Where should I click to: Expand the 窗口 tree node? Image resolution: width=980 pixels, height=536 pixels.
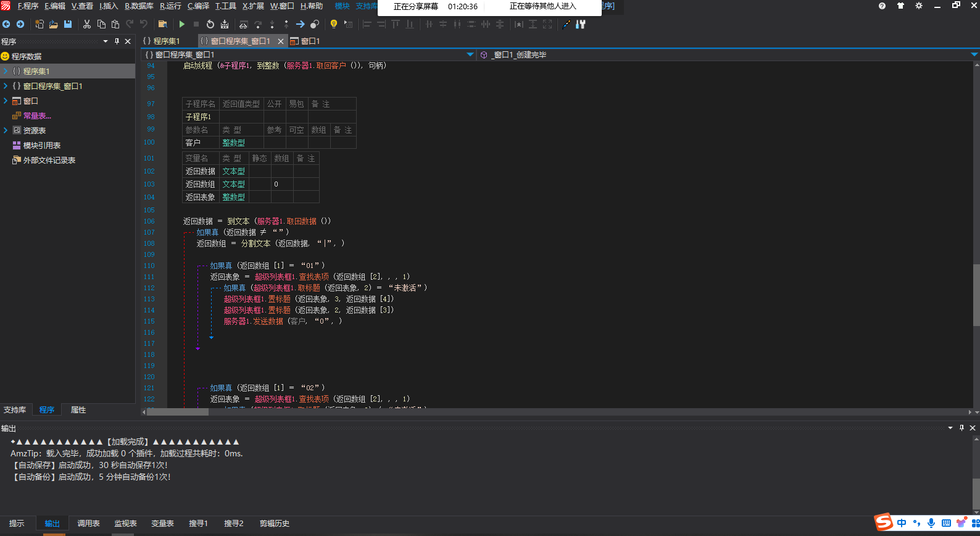coord(6,101)
